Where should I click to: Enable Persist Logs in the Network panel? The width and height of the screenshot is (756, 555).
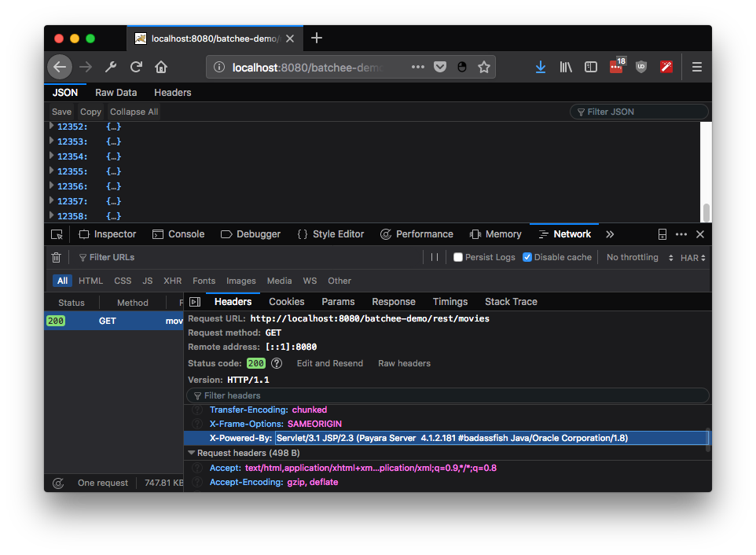pyautogui.click(x=457, y=257)
